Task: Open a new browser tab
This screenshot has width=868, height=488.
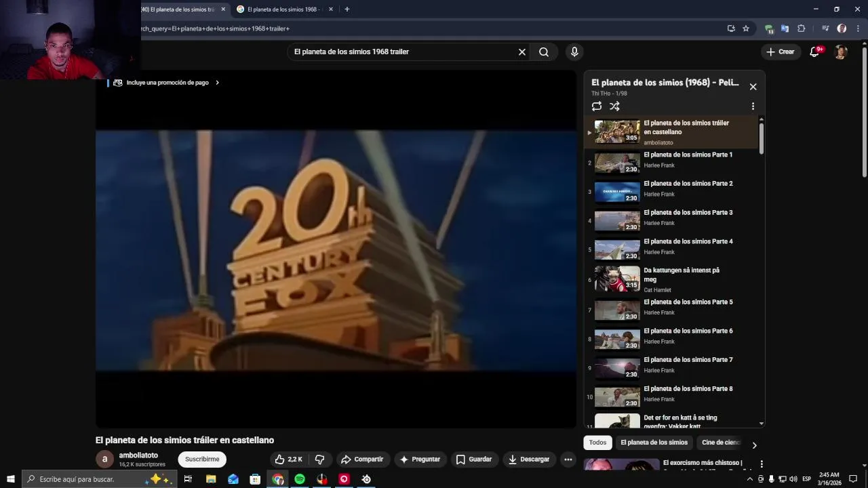Action: pos(347,9)
